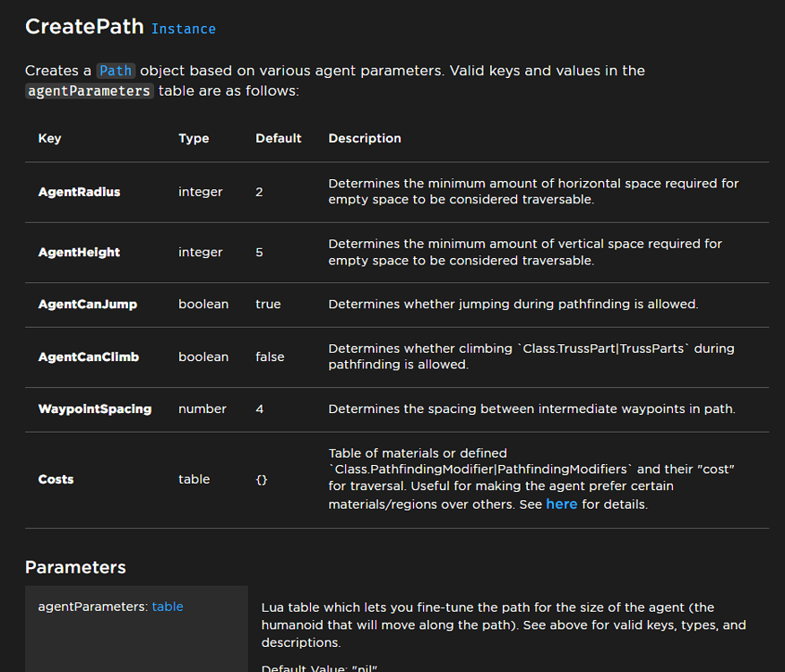This screenshot has width=785, height=672.
Task: Click the here link for Costs details
Action: [562, 504]
